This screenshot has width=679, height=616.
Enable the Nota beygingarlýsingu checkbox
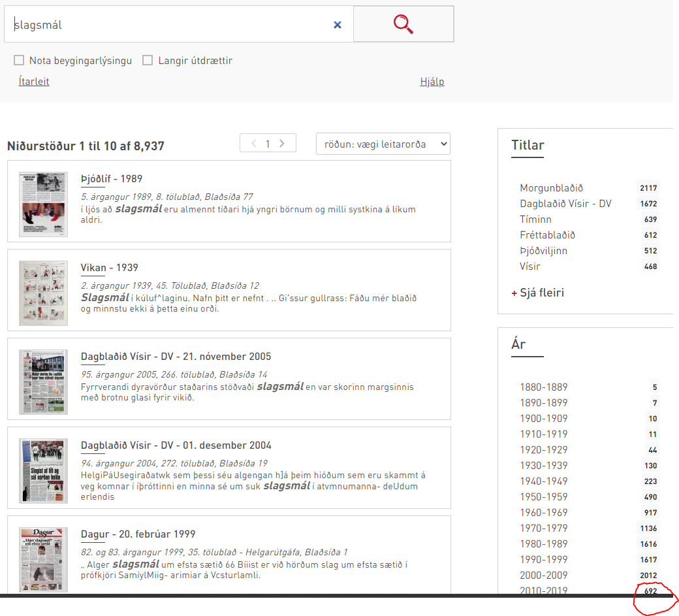(20, 61)
